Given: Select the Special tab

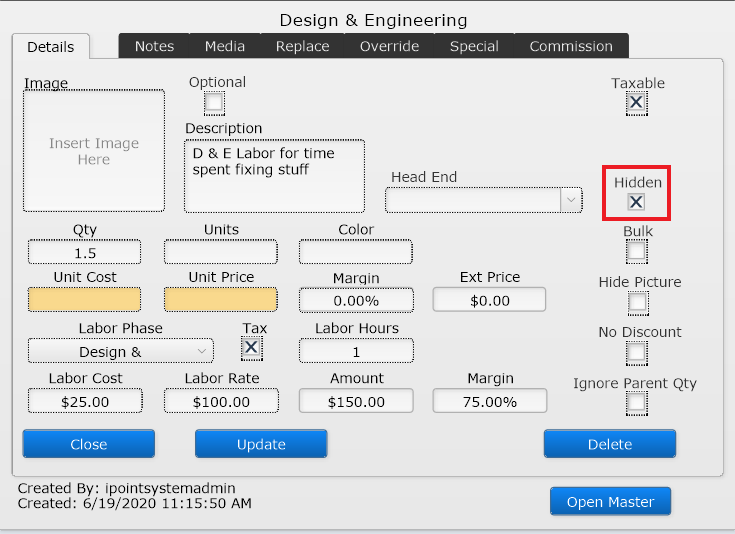Looking at the screenshot, I should pyautogui.click(x=474, y=46).
